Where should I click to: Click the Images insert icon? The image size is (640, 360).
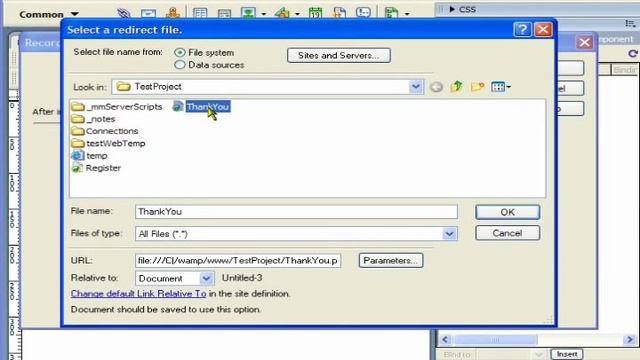249,13
